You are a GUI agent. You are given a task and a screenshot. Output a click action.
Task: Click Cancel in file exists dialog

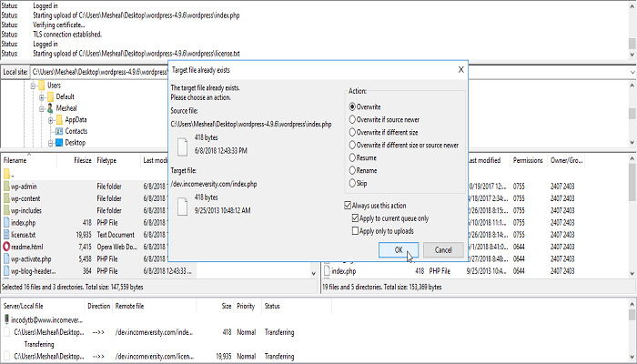[443, 250]
